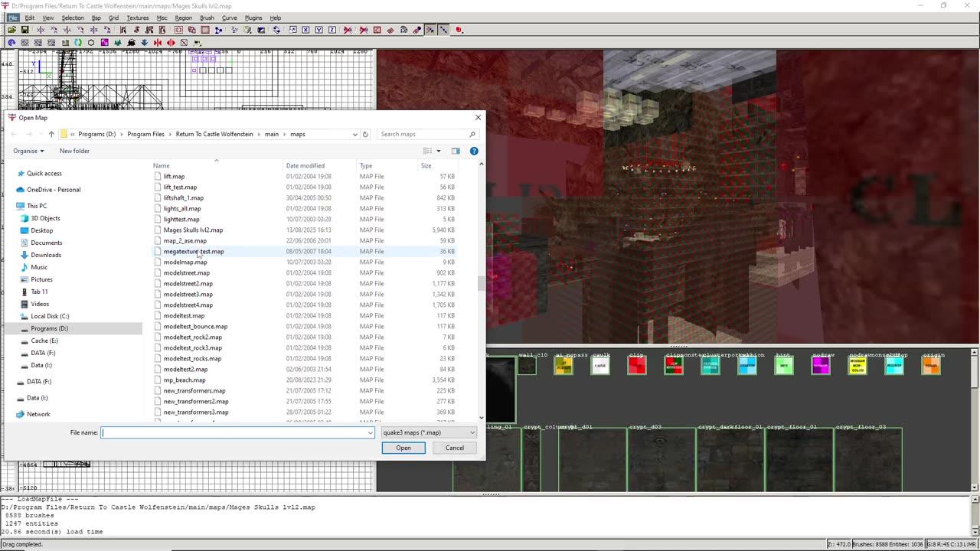Click the Select Complete Tall icon
The height and width of the screenshot is (551, 980).
pos(123,30)
